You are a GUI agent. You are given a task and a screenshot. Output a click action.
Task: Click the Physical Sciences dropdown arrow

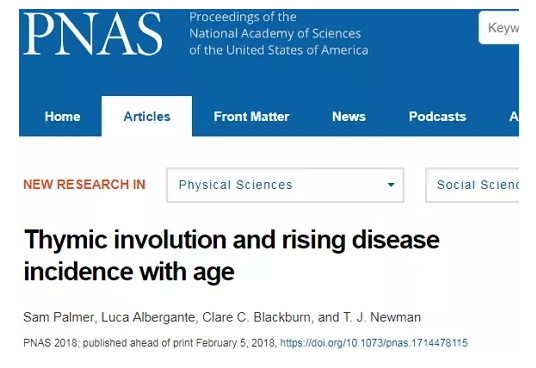click(x=391, y=185)
